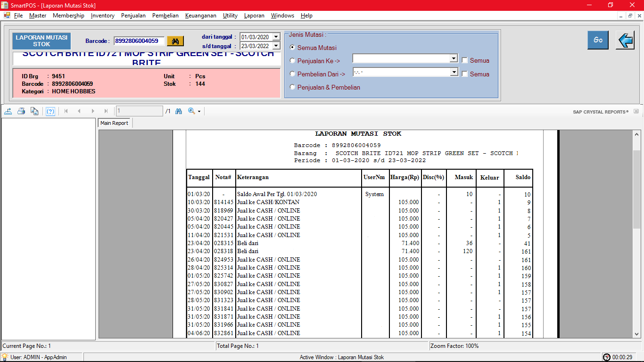The width and height of the screenshot is (644, 362).
Task: Open the Inventory menu
Action: point(103,16)
